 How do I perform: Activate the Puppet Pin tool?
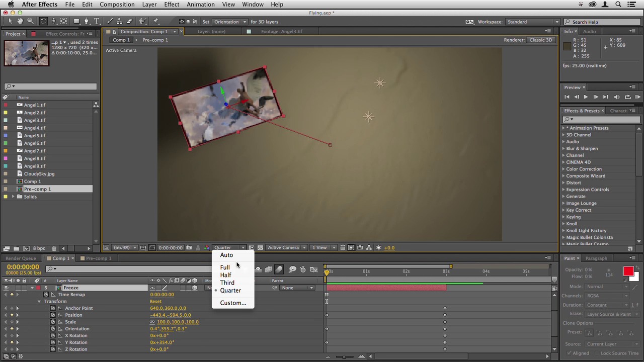pyautogui.click(x=156, y=21)
